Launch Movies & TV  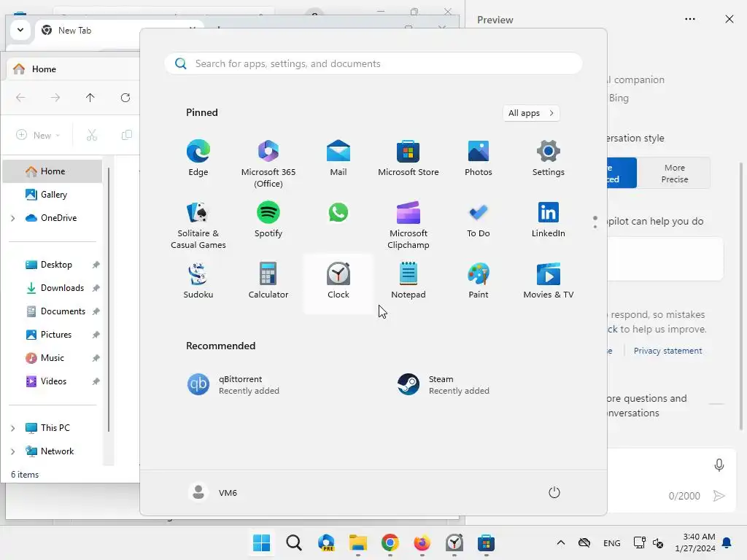point(549,281)
